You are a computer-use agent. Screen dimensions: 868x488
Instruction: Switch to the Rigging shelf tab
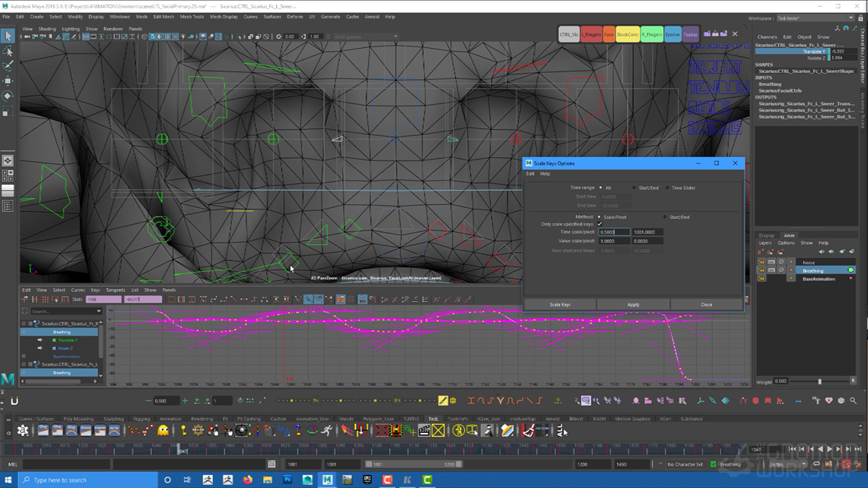point(142,419)
